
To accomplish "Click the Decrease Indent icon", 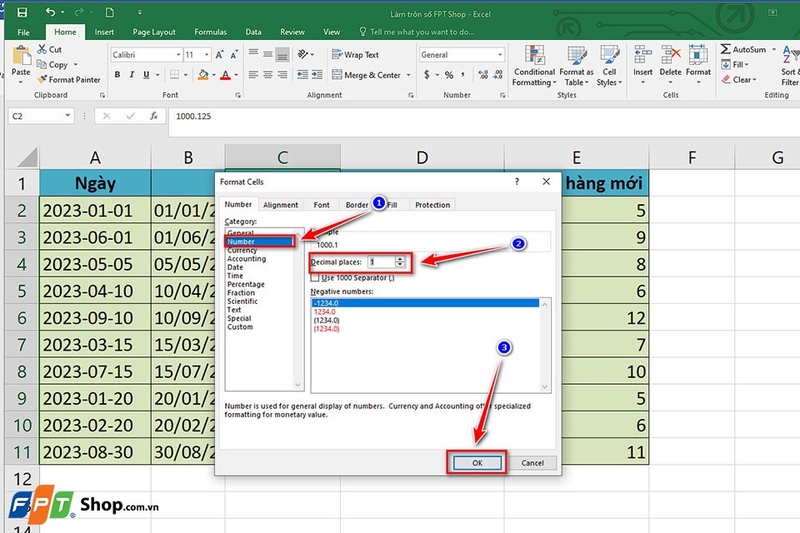I will pos(303,75).
